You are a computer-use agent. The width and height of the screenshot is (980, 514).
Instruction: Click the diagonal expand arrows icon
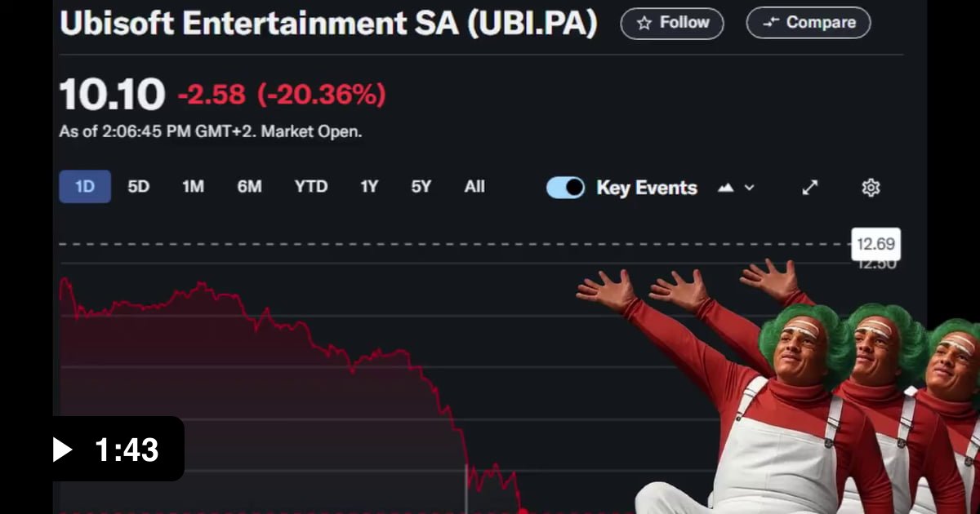[809, 187]
